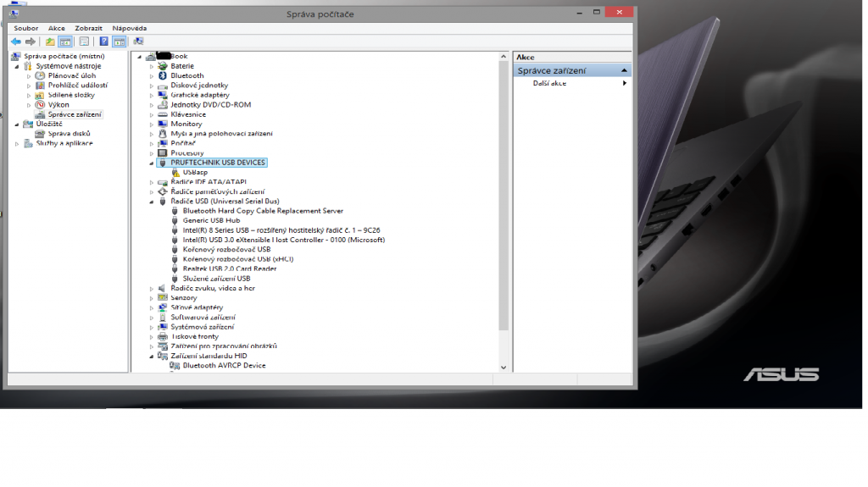
Task: Expand the Další akce submenu arrow
Action: (x=625, y=83)
